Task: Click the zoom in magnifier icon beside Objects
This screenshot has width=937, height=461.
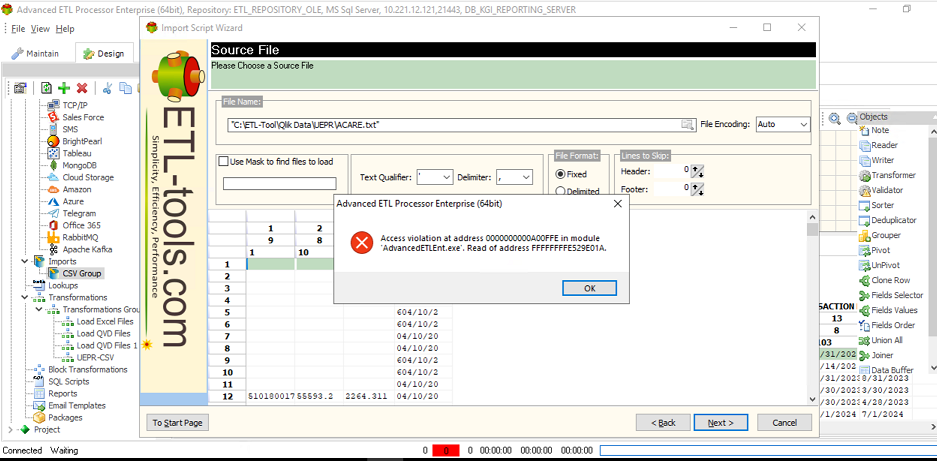Action: tap(834, 118)
